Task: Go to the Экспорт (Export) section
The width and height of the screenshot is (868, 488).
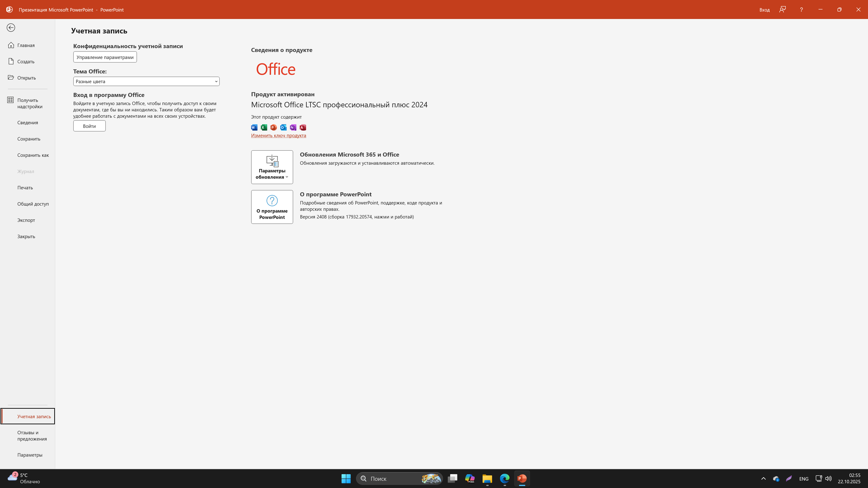Action: 26,220
